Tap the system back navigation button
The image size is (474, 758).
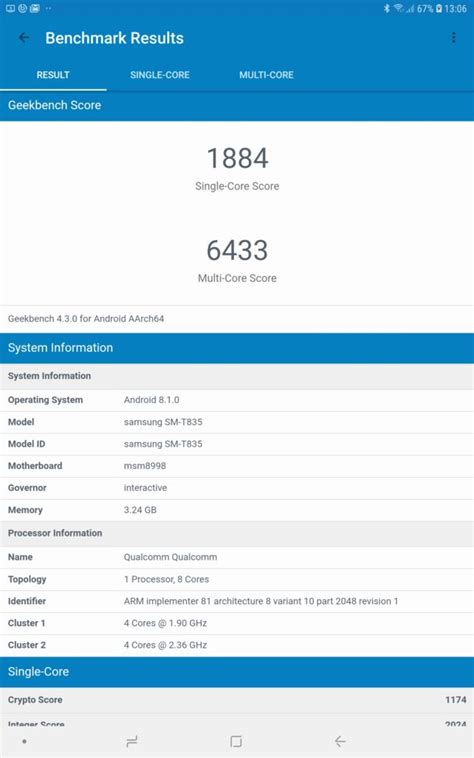tap(340, 741)
